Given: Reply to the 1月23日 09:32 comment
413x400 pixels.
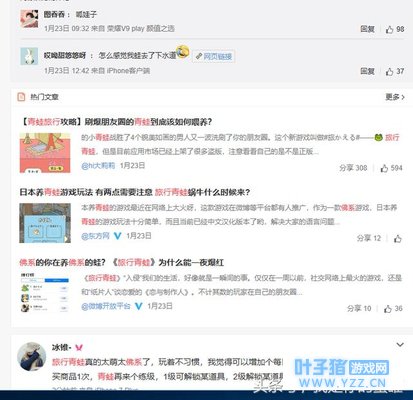Looking at the screenshot, I should click(x=367, y=29).
